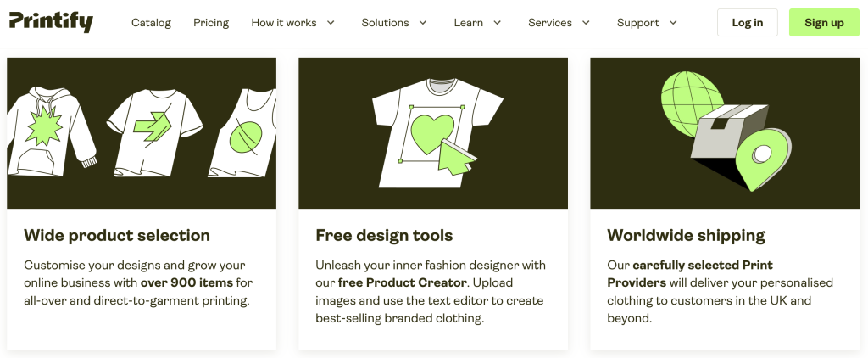Click the Worldwide shipping heading
Viewport: 868px width, 358px height.
tap(686, 235)
